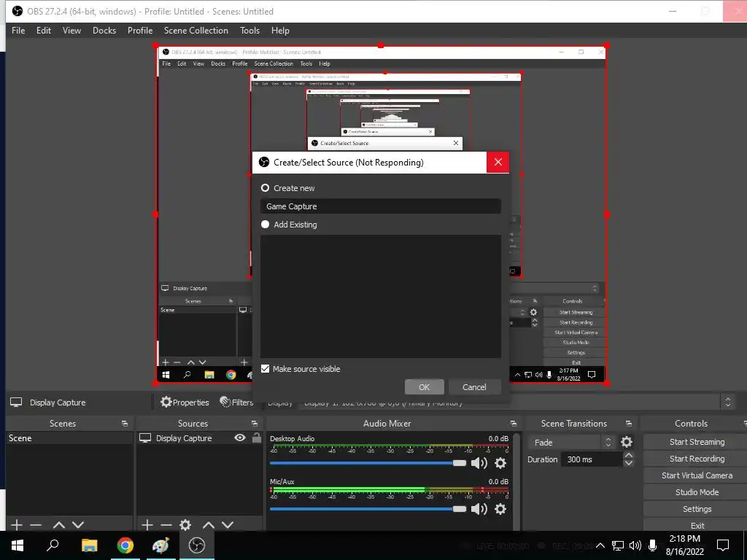Decrease transition Duration with down stepper

point(629,463)
